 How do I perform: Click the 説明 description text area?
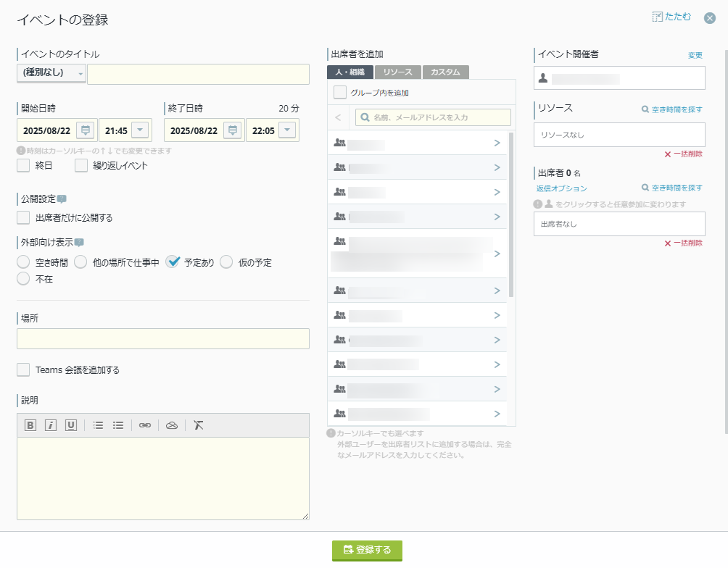tap(163, 478)
